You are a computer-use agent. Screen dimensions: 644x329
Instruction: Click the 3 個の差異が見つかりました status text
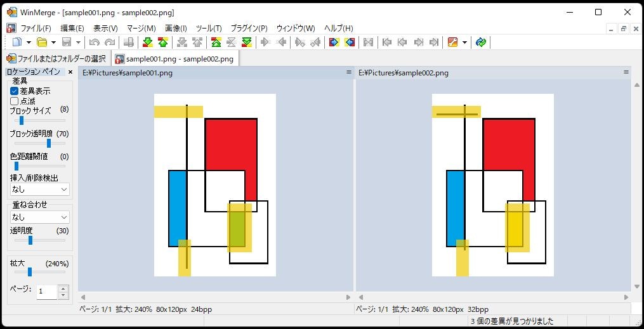[x=512, y=321]
